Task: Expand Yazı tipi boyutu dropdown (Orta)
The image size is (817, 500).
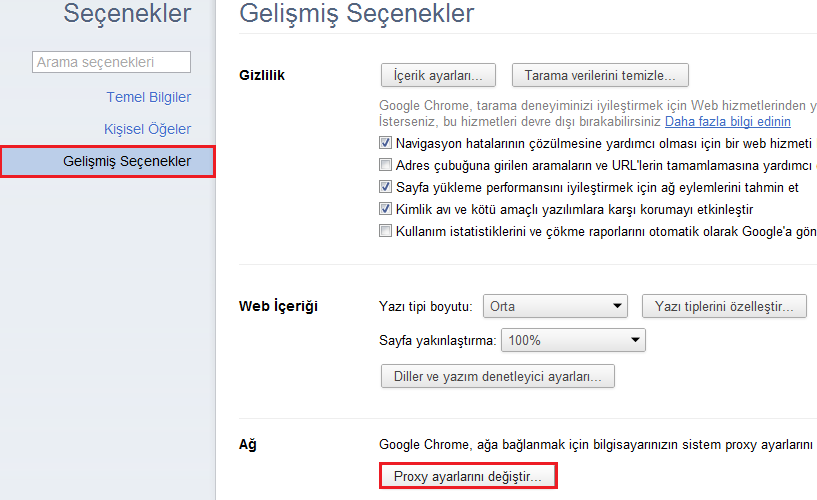Action: pyautogui.click(x=554, y=306)
